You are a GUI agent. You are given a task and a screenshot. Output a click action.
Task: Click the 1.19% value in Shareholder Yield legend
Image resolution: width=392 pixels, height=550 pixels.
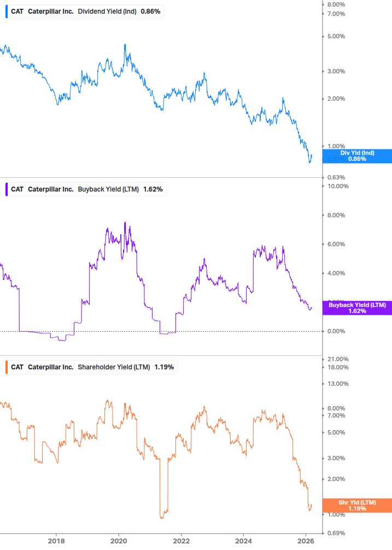click(165, 367)
